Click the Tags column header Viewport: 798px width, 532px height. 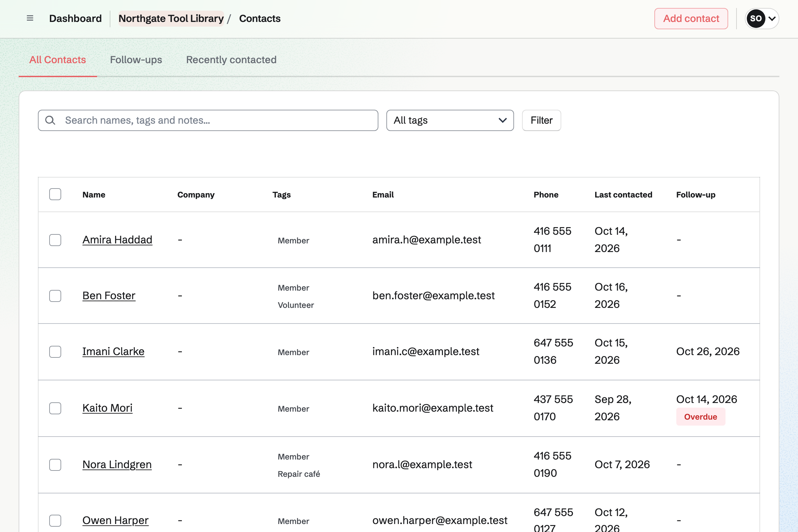pyautogui.click(x=282, y=195)
